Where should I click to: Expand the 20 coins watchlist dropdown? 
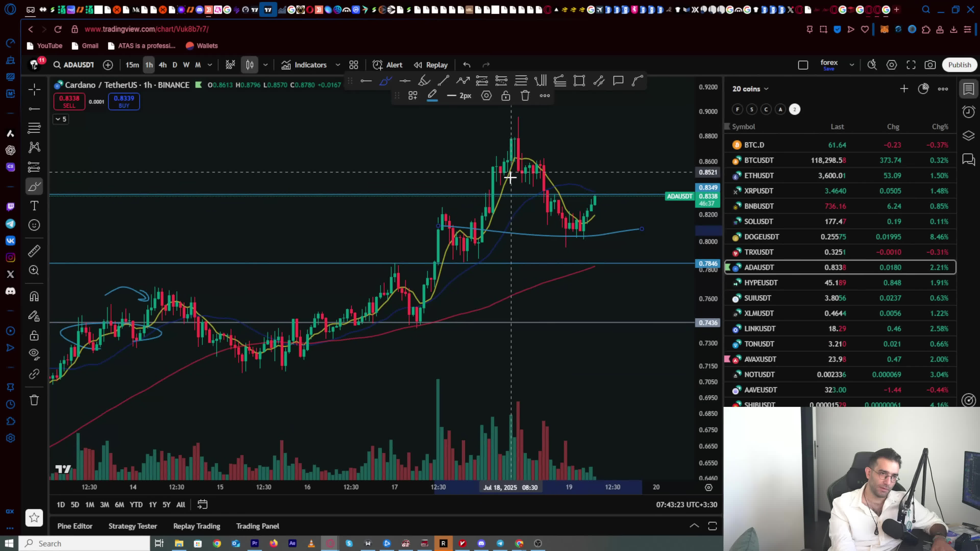point(751,89)
